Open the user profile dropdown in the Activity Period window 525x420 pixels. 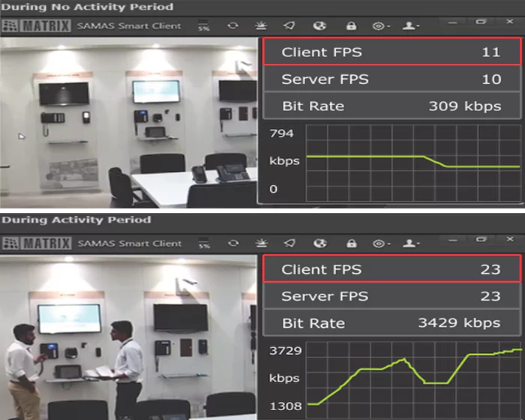coord(410,243)
